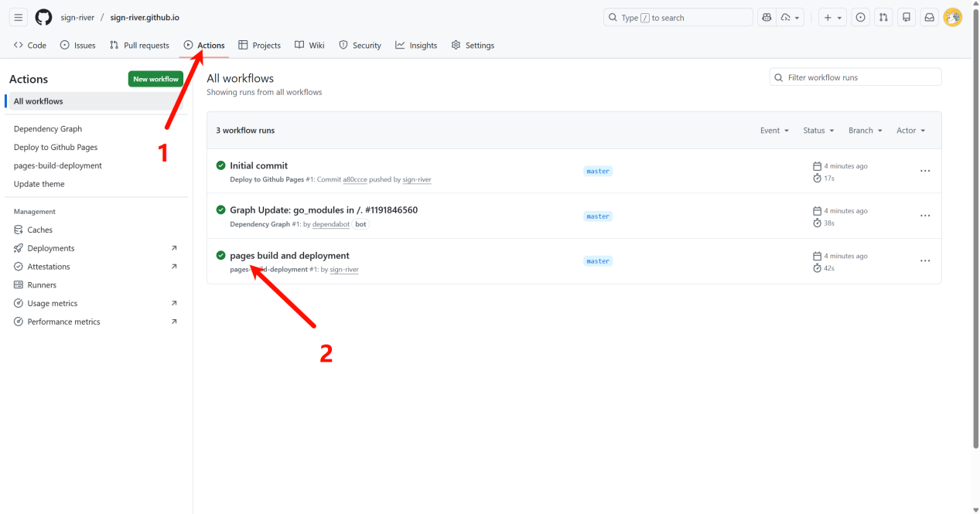Click external link arrow next to Performance metrics

point(174,322)
